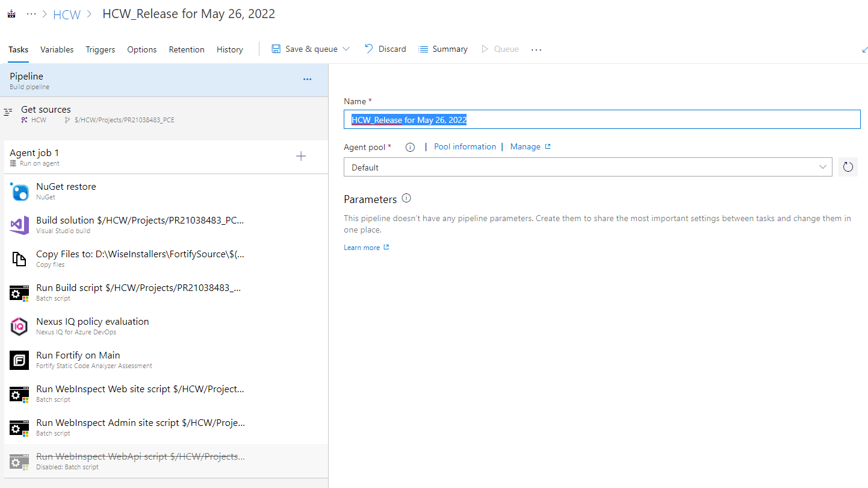The width and height of the screenshot is (868, 488).
Task: Switch to the Variables tab
Action: [x=57, y=49]
